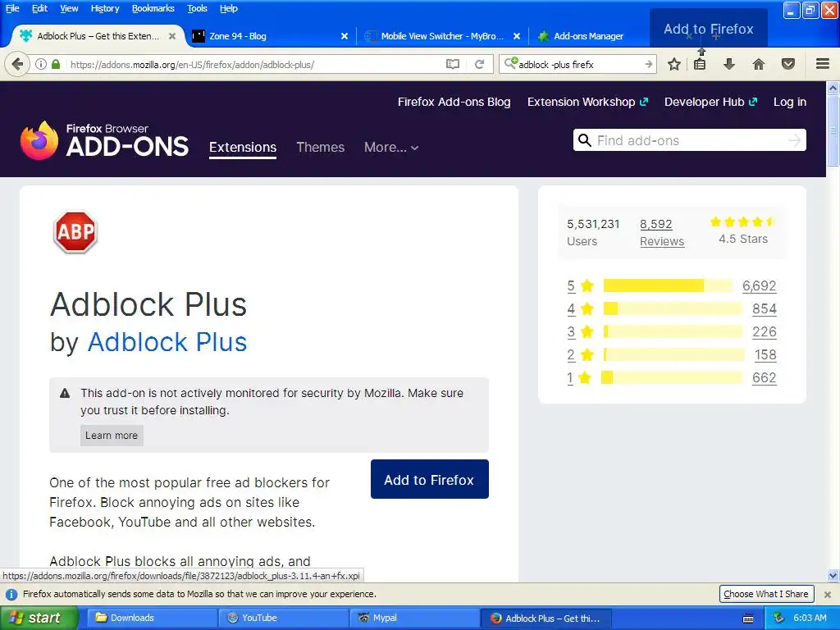This screenshot has width=840, height=630.
Task: Go back with the browser Back arrow
Action: [17, 64]
